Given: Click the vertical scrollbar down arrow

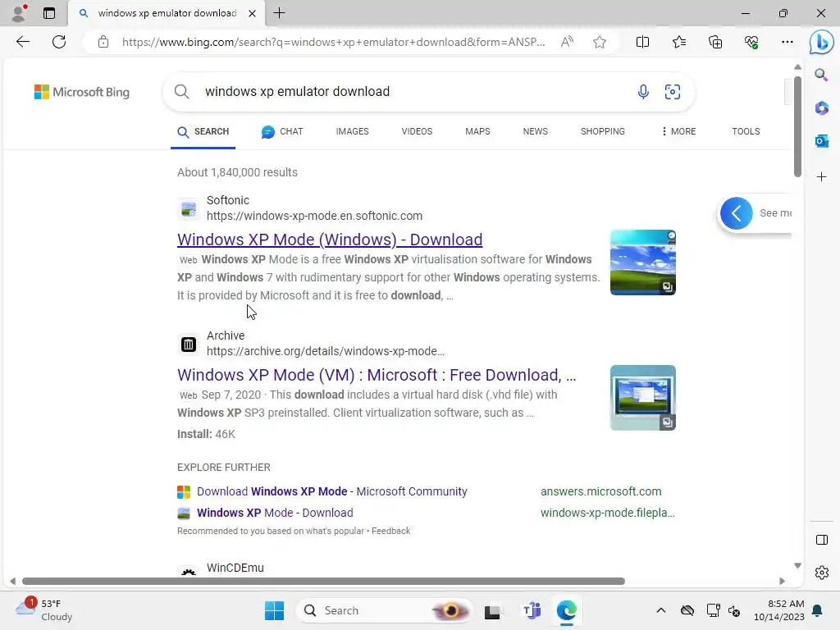Looking at the screenshot, I should click(797, 566).
